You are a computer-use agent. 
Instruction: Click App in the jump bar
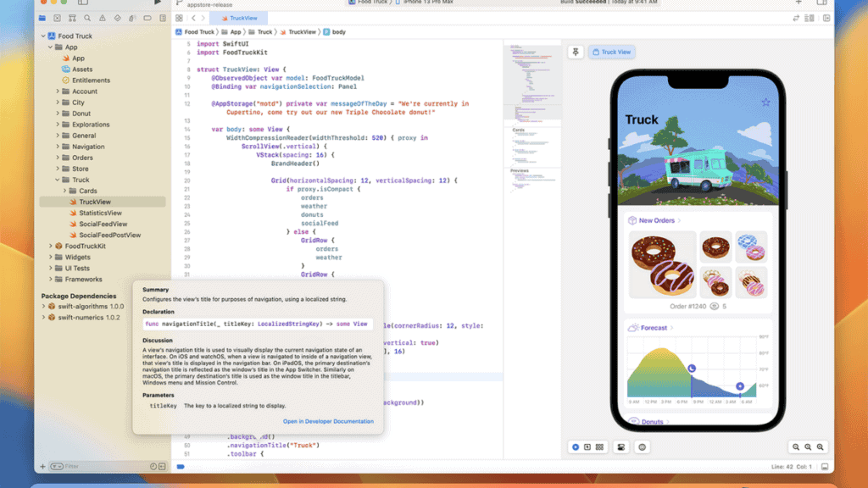pyautogui.click(x=231, y=32)
